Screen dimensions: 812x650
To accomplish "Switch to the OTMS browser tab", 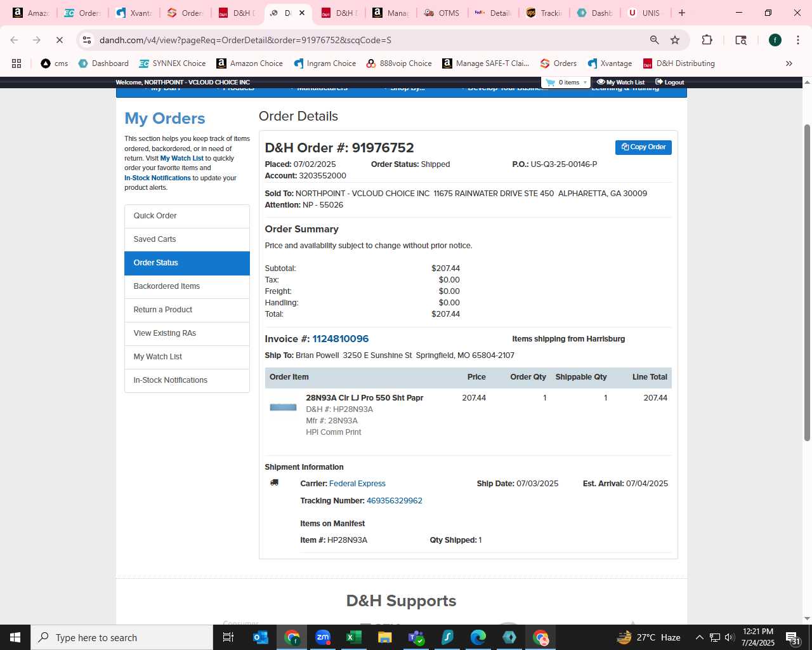I will pos(442,13).
